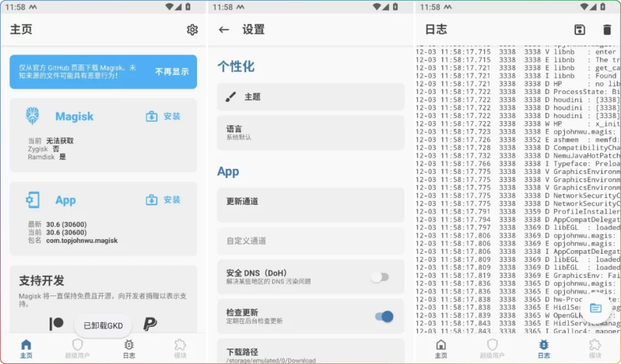The width and height of the screenshot is (621, 364).
Task: Disable the 检查更新 toggle
Action: click(382, 317)
